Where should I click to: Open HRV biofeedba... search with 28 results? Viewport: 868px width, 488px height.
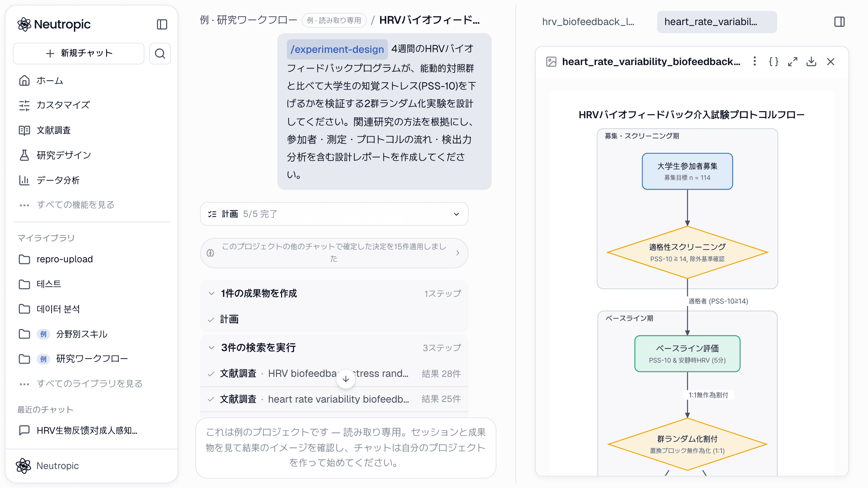click(334, 373)
